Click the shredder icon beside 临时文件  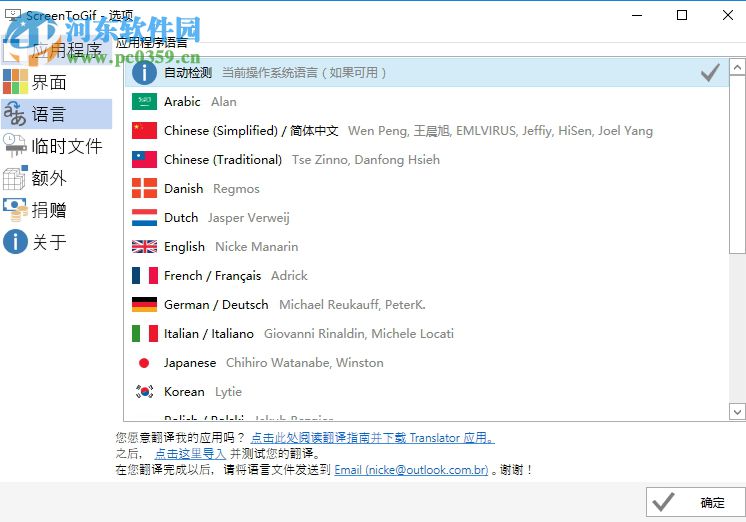click(15, 146)
